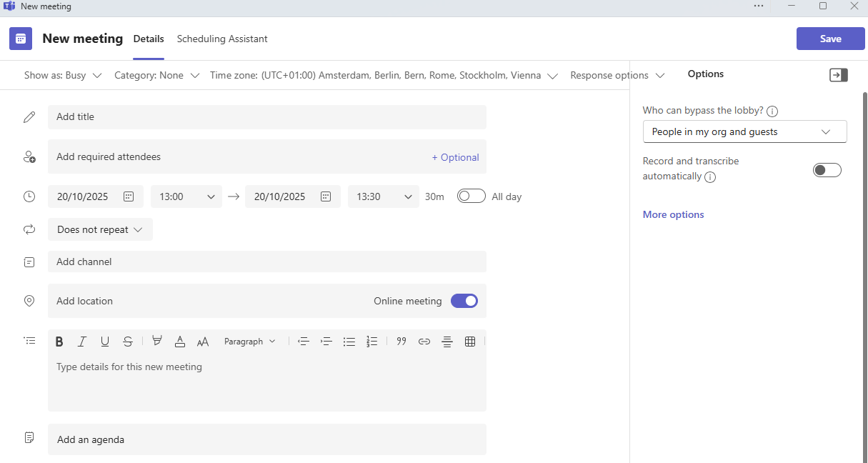
Task: Open the Response options menu
Action: coord(617,75)
